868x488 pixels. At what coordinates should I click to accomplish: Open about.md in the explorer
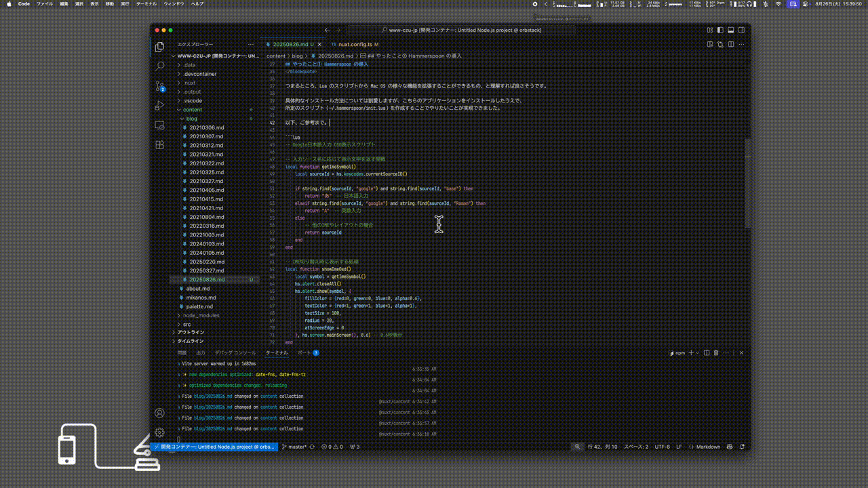[198, 289]
